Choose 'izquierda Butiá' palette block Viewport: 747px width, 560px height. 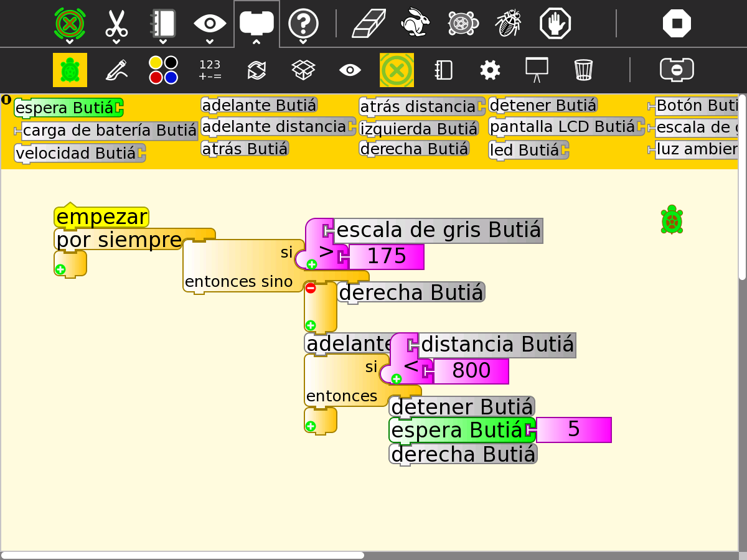point(419,129)
